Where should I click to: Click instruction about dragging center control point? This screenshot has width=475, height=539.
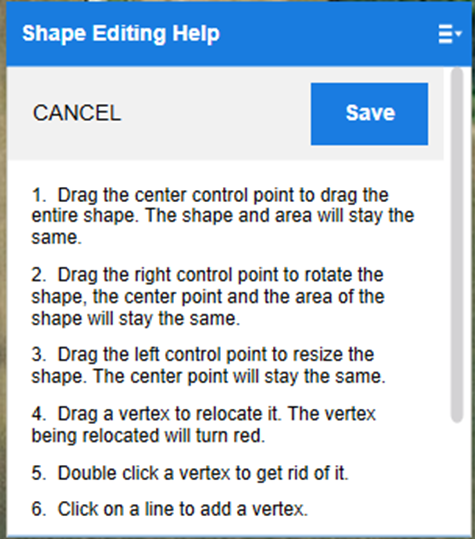223,216
